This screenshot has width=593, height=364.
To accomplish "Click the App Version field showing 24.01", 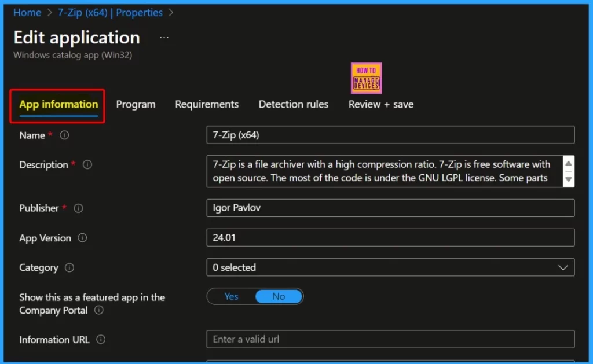I will tap(390, 237).
